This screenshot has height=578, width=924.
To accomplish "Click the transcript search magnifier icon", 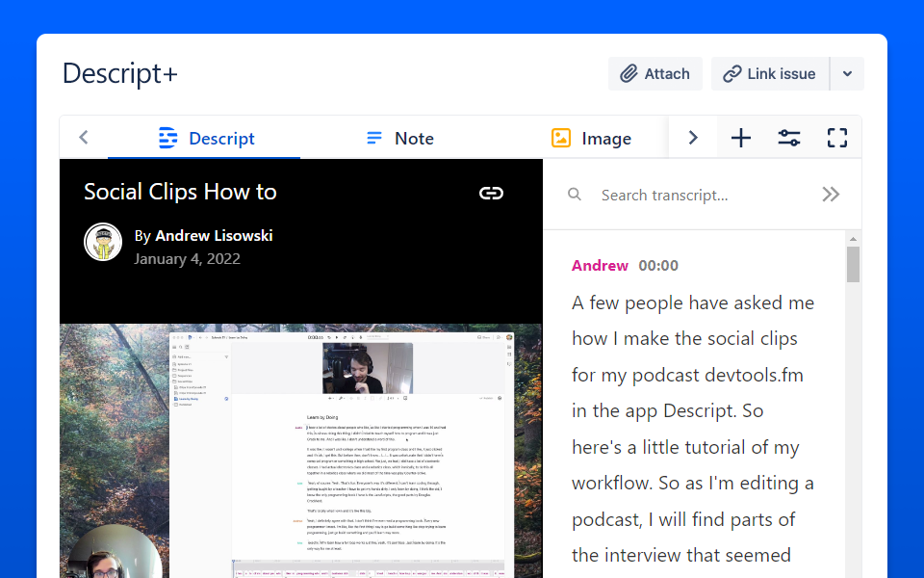I will point(575,195).
